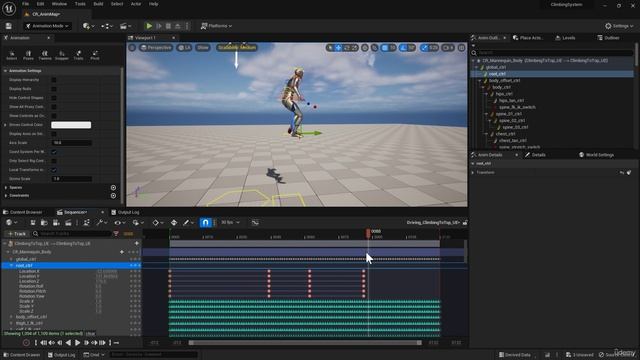The width and height of the screenshot is (640, 360).
Task: Switch to the Output Log tab beside Sequencer
Action: (x=125, y=212)
